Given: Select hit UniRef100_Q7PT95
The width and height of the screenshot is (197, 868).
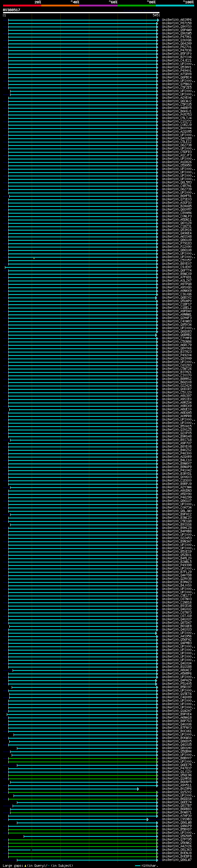Looking at the screenshot, I should point(177,839).
